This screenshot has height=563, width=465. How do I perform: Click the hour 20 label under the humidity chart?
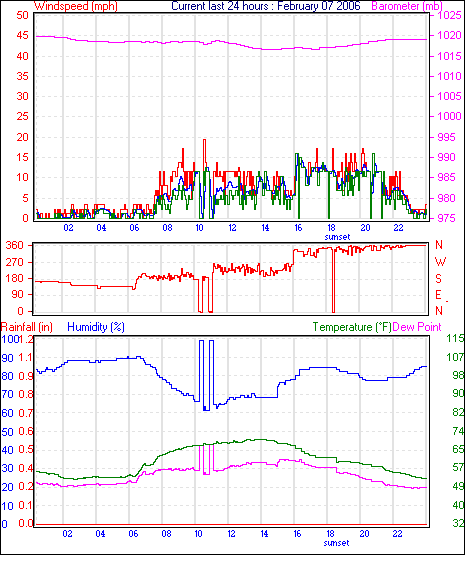pos(364,534)
